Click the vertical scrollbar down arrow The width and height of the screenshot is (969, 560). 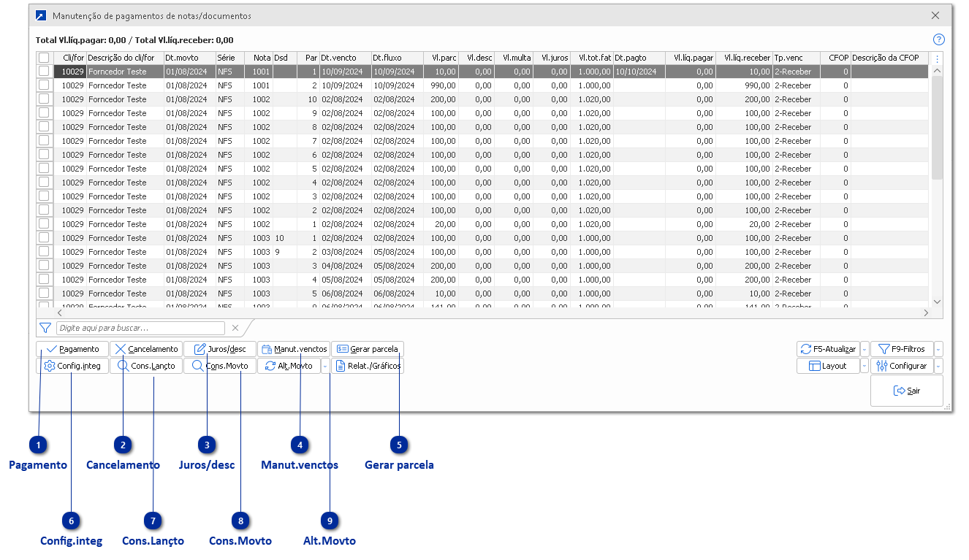click(937, 302)
